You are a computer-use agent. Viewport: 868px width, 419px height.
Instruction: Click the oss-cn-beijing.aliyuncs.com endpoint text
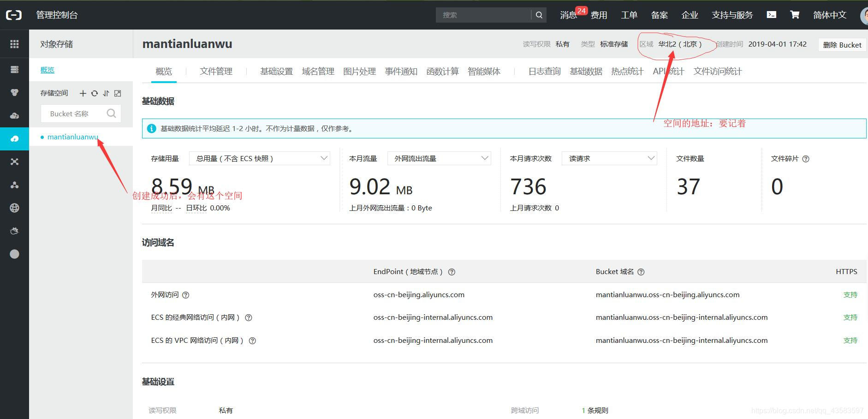[419, 295]
